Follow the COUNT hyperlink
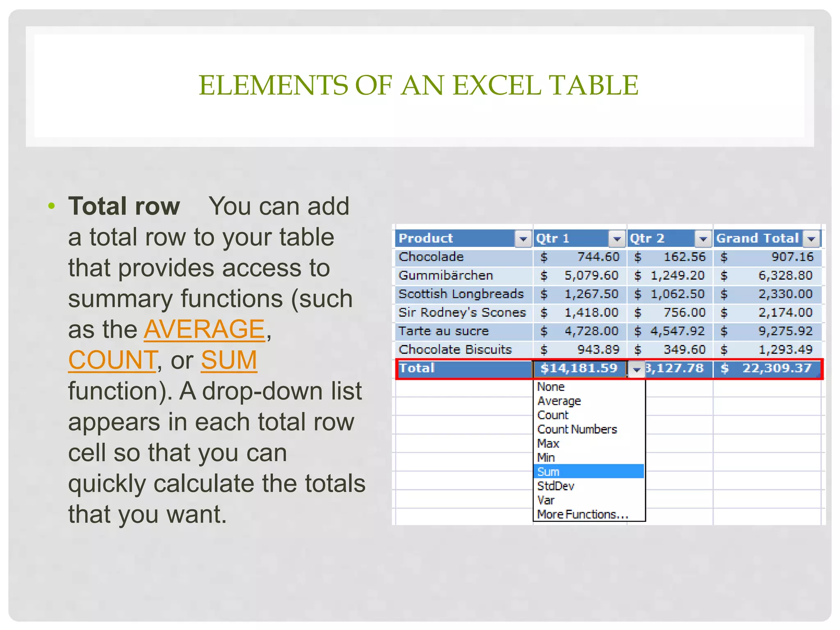This screenshot has width=840, height=630. 112,360
